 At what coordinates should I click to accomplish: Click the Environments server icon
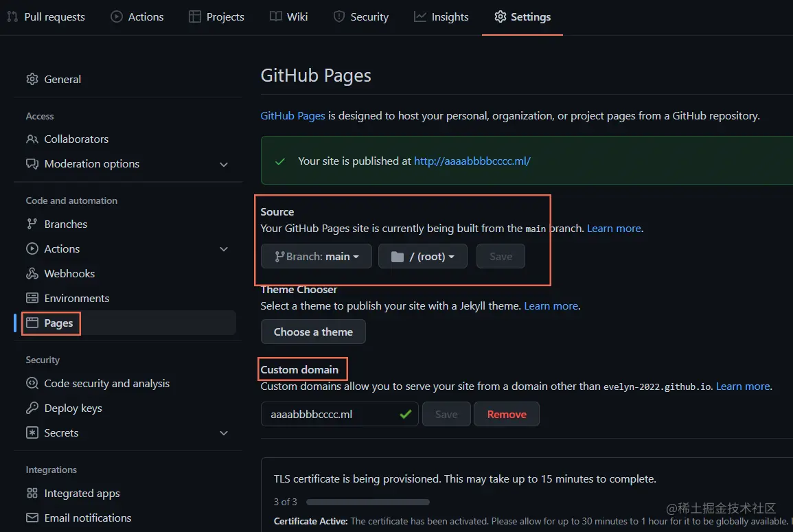point(32,298)
